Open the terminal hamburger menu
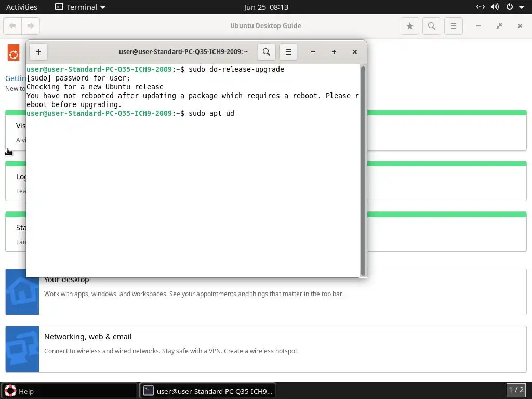Screen dimensions: 532x399 (288, 52)
